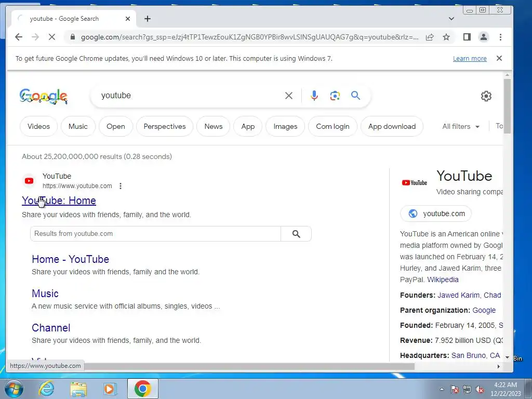Open a new tab with plus button
This screenshot has height=399, width=532.
[147, 19]
